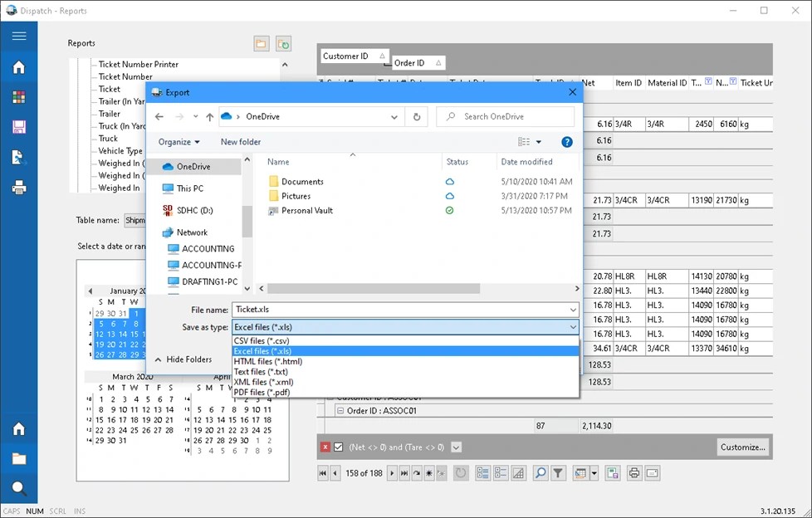Select the Print icon in left sidebar
Viewport: 812px width, 518px height.
pyautogui.click(x=20, y=188)
